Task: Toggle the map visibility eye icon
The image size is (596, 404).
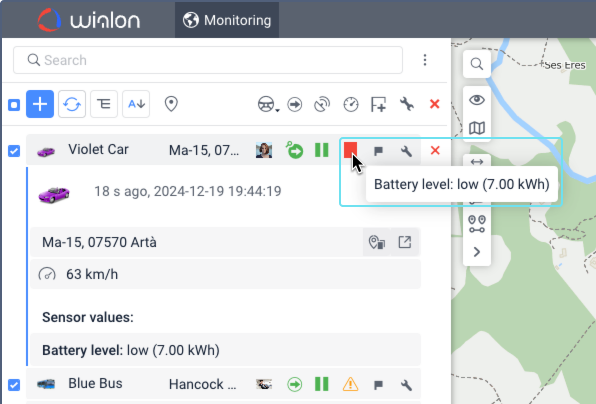Action: click(477, 100)
